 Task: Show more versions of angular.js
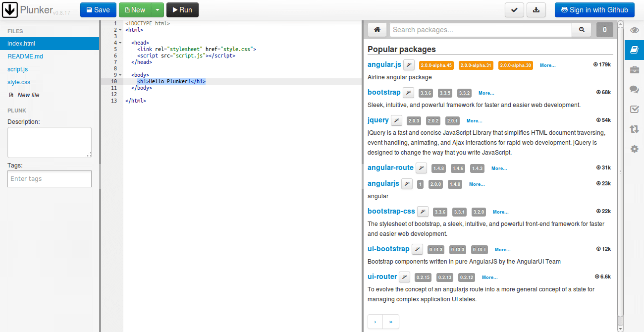tap(547, 65)
